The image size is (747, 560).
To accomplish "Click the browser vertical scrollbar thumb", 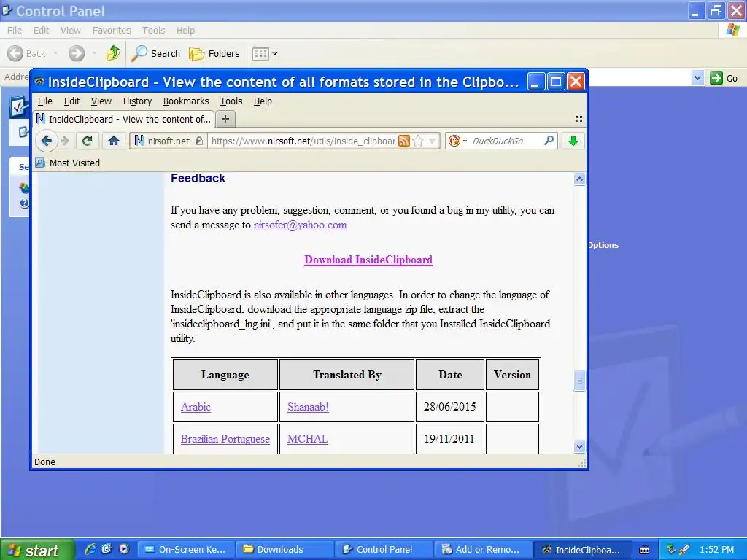I will click(579, 381).
